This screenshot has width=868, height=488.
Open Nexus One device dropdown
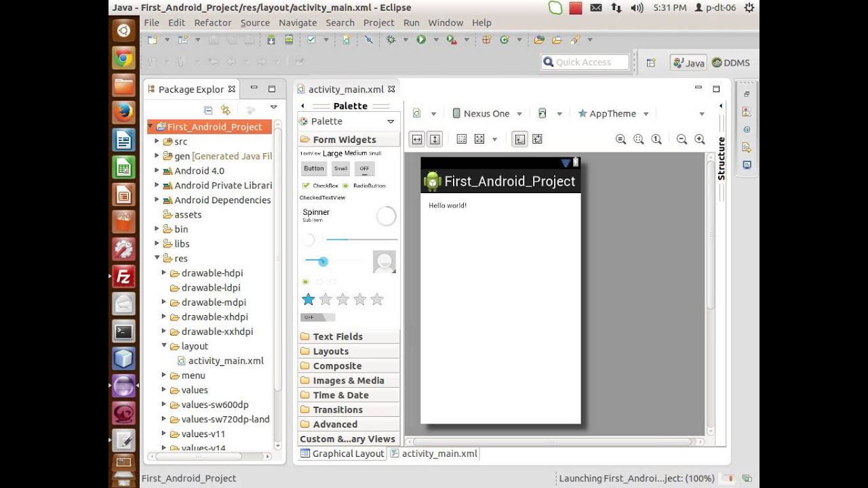point(487,114)
